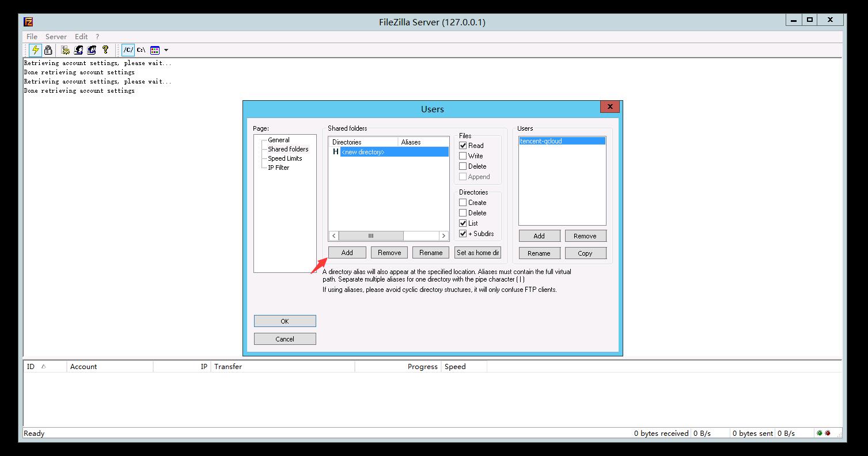Enable the Create directories checkbox
Screen dimensions: 868x456
tap(463, 203)
